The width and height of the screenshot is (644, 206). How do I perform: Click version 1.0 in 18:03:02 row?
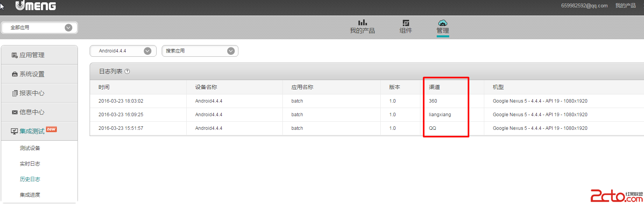pyautogui.click(x=392, y=101)
